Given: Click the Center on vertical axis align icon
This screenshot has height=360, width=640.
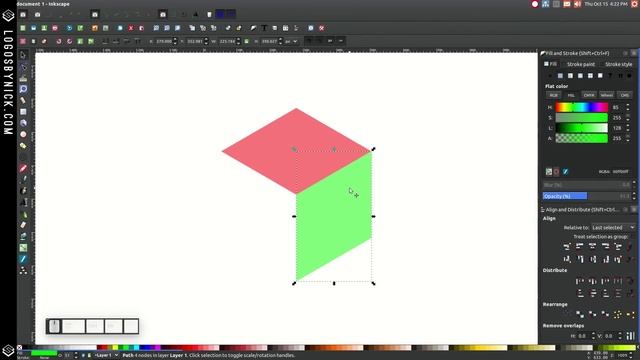Looking at the screenshot, I should [x=593, y=246].
